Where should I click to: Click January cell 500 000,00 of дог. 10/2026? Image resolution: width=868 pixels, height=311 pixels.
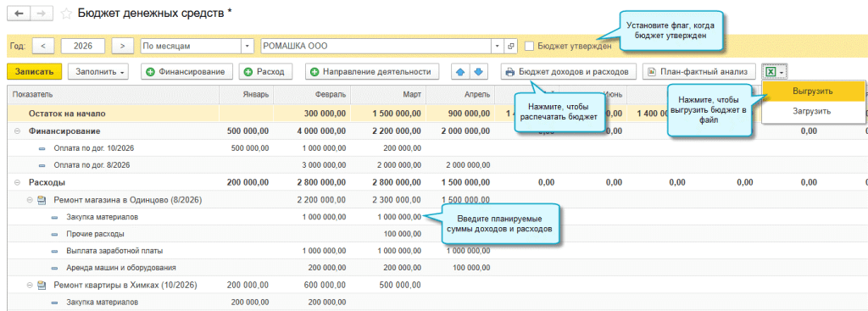click(250, 148)
